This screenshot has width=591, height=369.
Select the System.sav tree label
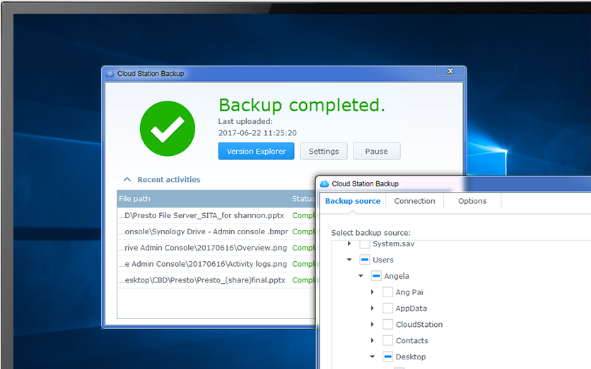pyautogui.click(x=393, y=244)
